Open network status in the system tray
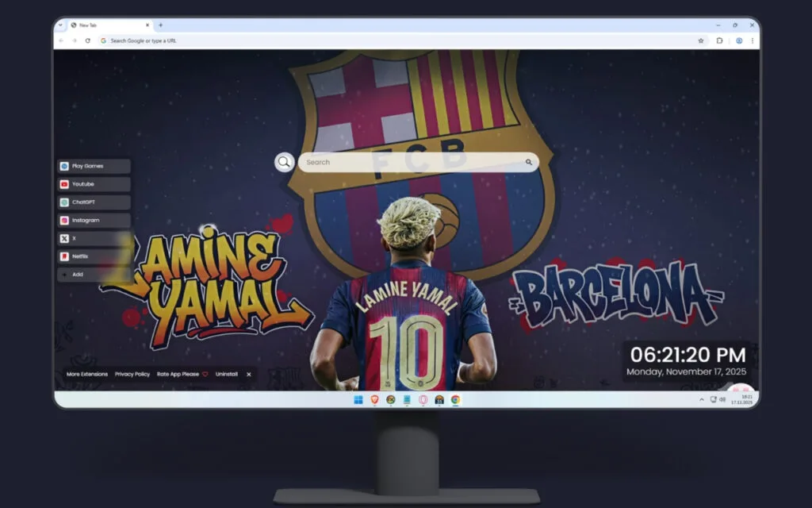 [713, 400]
